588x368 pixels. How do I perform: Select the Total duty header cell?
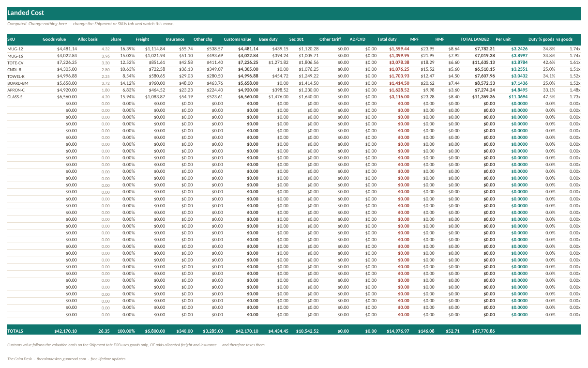pos(387,39)
